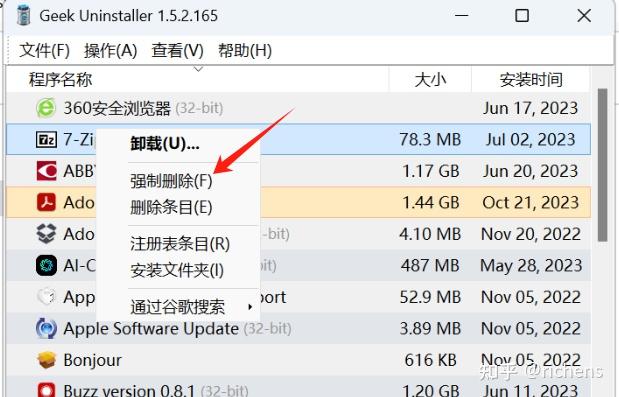Image resolution: width=619 pixels, height=397 pixels.
Task: Click the Geek Uninstaller title bar icon
Action: (x=24, y=15)
